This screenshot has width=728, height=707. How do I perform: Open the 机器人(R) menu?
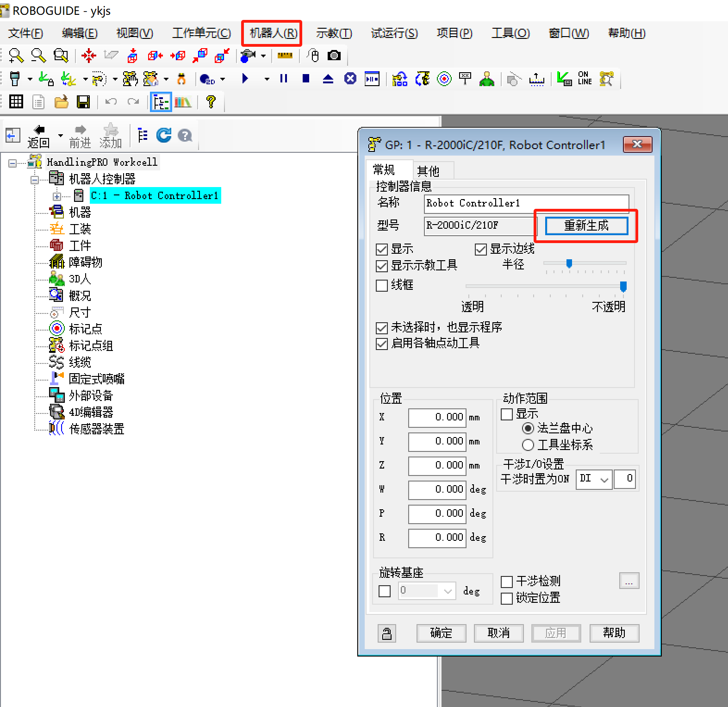pyautogui.click(x=273, y=33)
